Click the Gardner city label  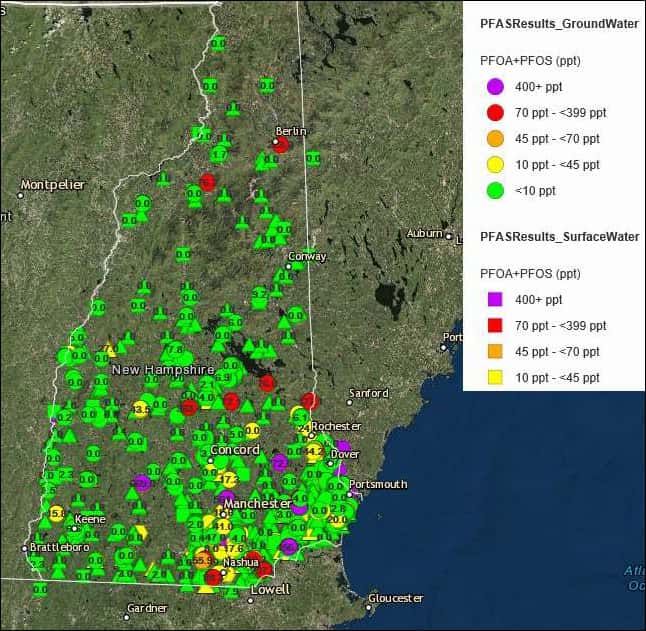click(147, 608)
